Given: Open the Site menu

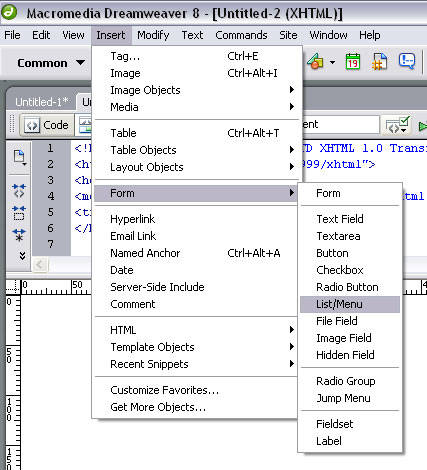Looking at the screenshot, I should pos(288,35).
